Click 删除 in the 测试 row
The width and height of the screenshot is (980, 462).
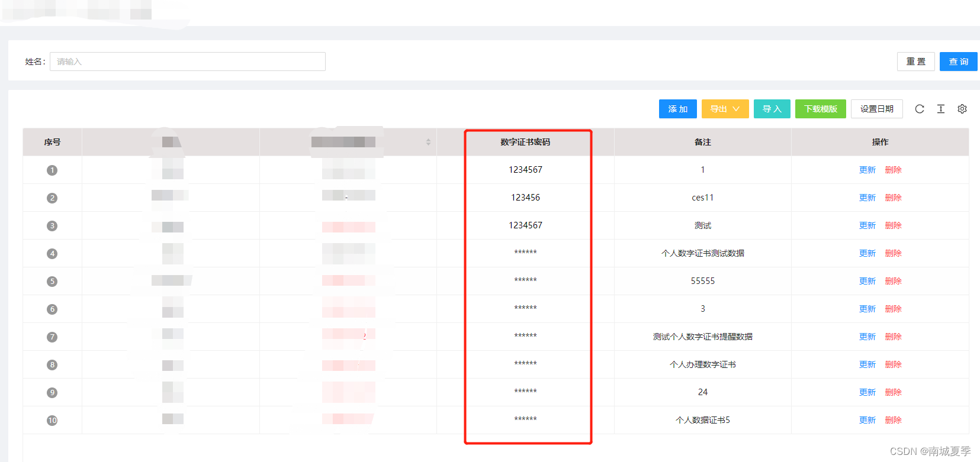pos(894,225)
